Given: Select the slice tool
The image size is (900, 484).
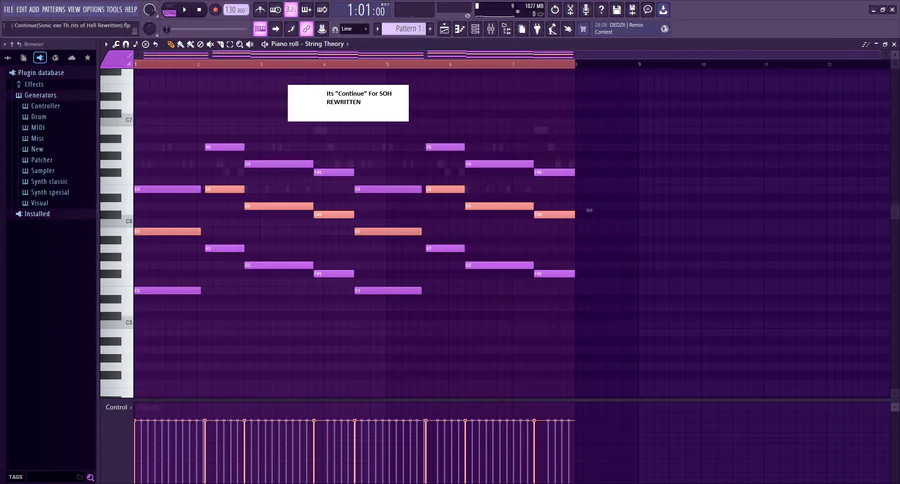Looking at the screenshot, I should coord(220,44).
